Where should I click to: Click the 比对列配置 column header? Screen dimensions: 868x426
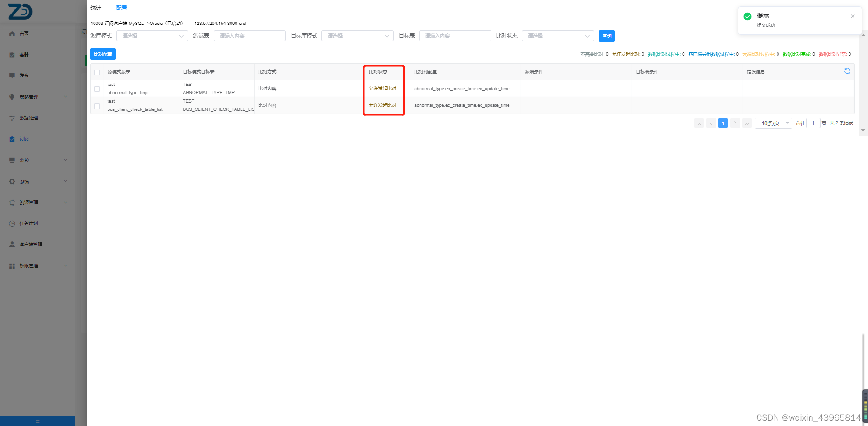(425, 72)
